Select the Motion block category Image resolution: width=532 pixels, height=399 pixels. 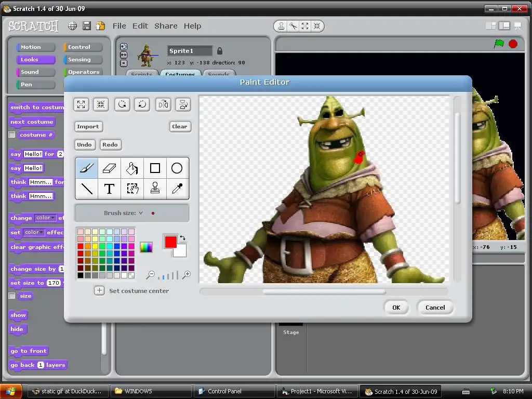[36, 47]
